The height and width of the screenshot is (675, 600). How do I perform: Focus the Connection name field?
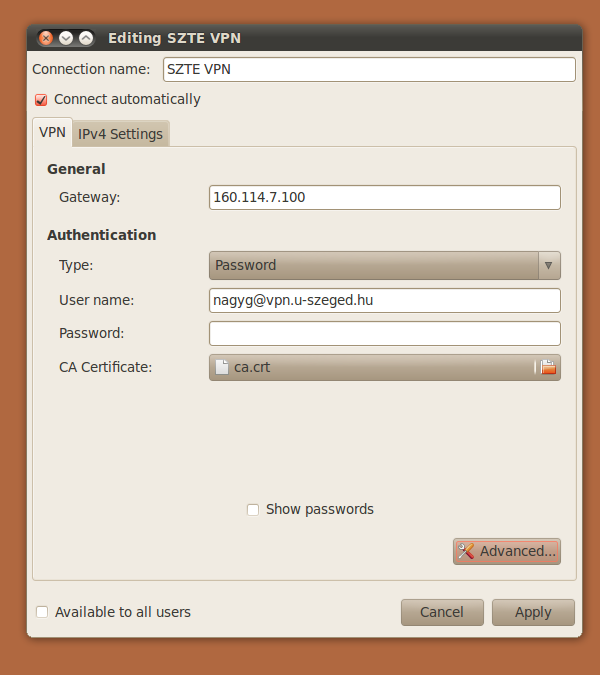(369, 69)
